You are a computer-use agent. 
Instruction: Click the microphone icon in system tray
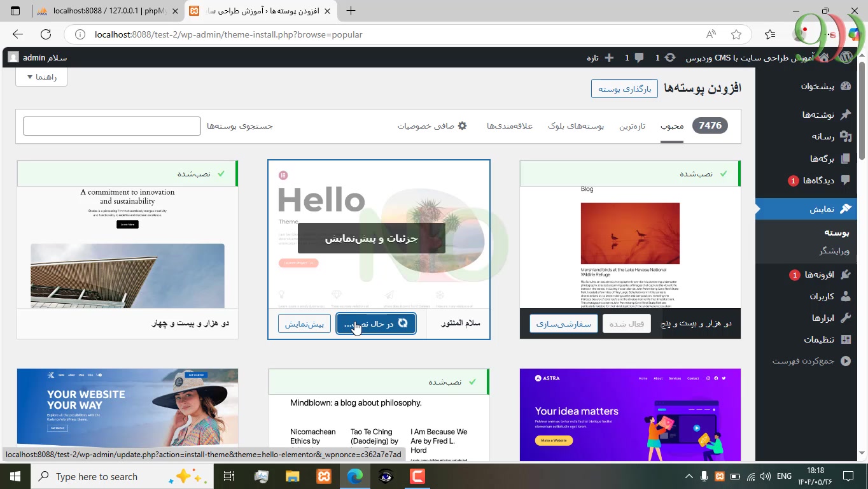[704, 476]
